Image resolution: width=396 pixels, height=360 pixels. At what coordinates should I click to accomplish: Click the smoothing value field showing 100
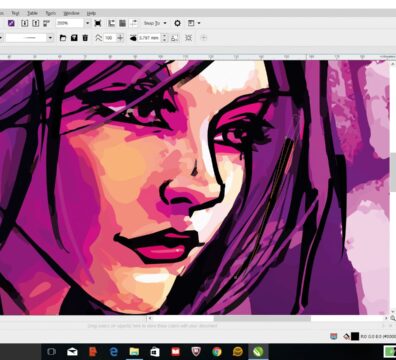(109, 38)
